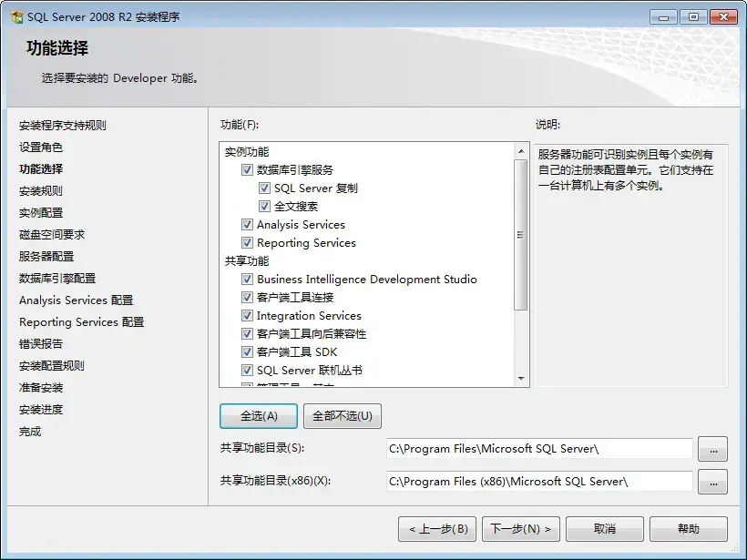The image size is (747, 560).
Task: Browse for the 共享功能目录(x86) folder
Action: tap(712, 482)
